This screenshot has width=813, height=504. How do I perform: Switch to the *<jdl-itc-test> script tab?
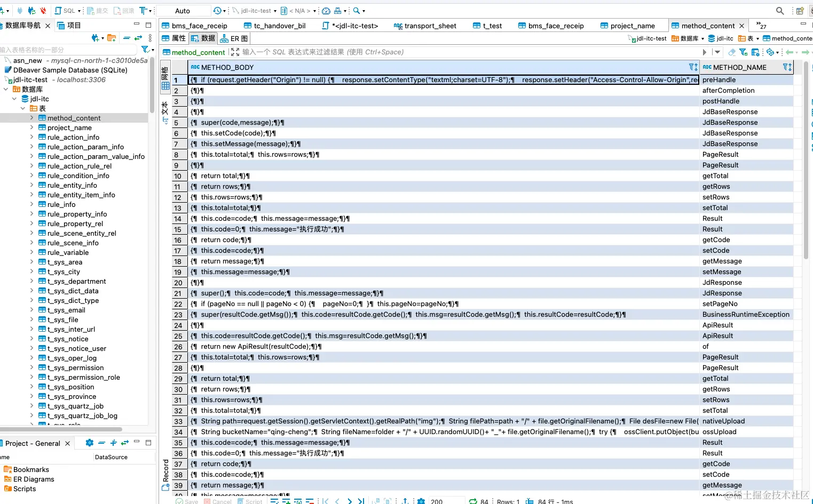point(350,26)
